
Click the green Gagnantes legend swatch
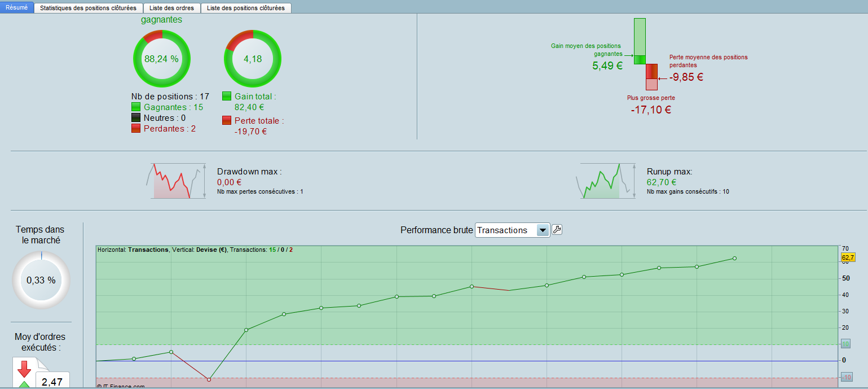pos(136,107)
